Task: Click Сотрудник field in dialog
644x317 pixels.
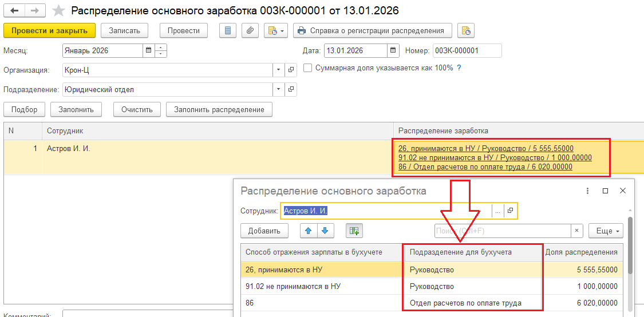Action: pos(386,211)
